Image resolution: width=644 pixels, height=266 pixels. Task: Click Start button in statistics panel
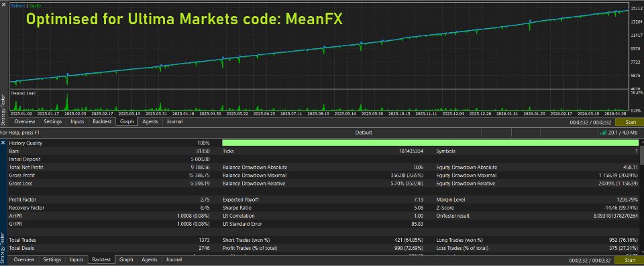(x=631, y=260)
